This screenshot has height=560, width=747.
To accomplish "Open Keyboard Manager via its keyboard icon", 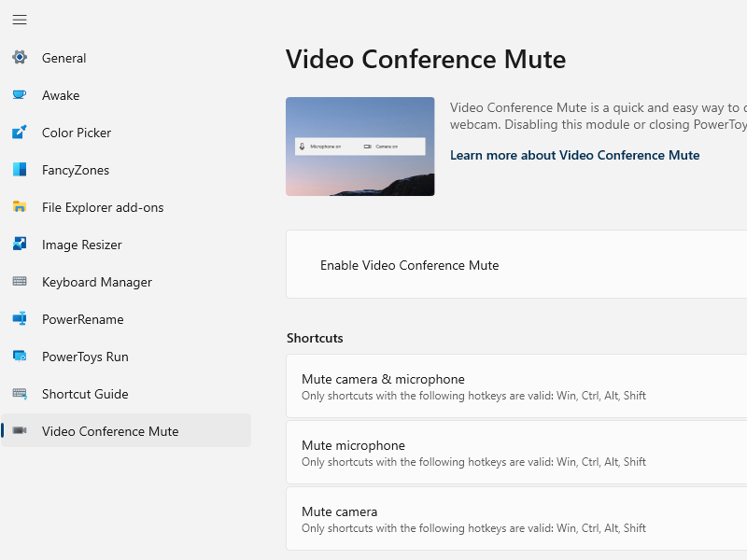I will tap(20, 282).
